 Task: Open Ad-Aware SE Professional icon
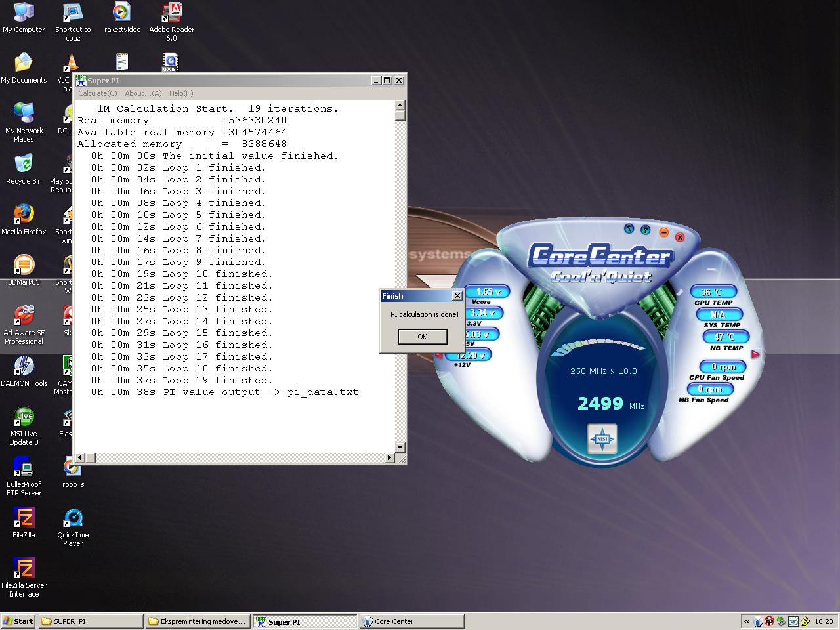point(24,325)
